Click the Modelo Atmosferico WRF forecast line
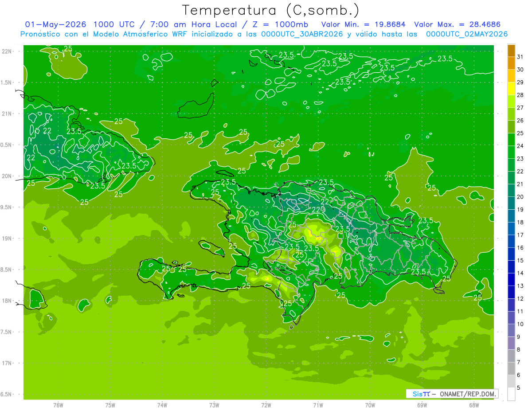Viewport: 532px width, 411px height. [264, 34]
